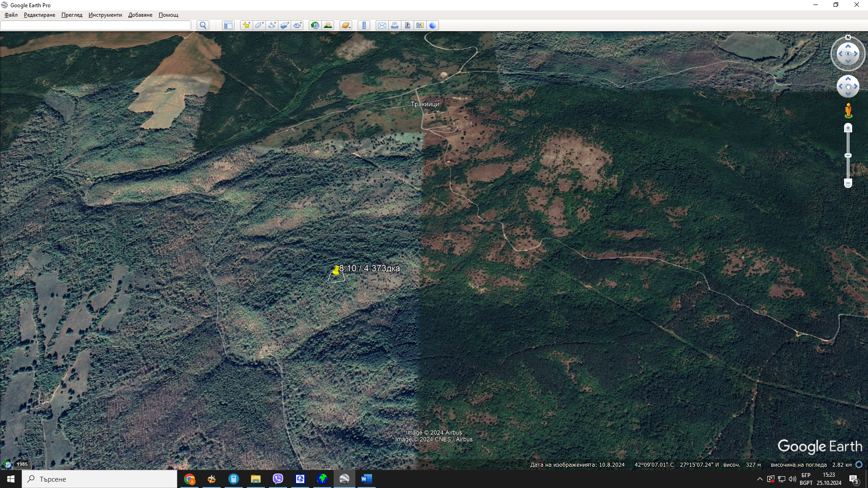Click the Google Earth web blue sphere icon
Screen dimensions: 868x488
tap(433, 25)
